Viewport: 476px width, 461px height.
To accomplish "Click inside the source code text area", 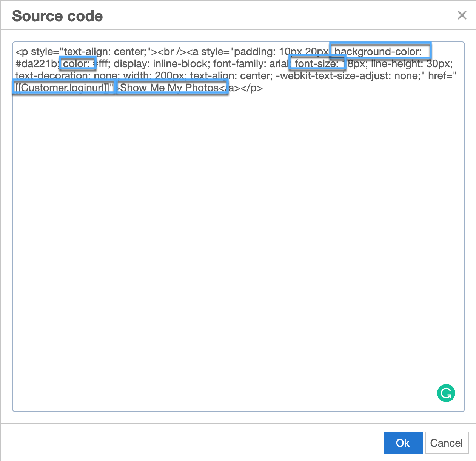I will click(x=238, y=226).
